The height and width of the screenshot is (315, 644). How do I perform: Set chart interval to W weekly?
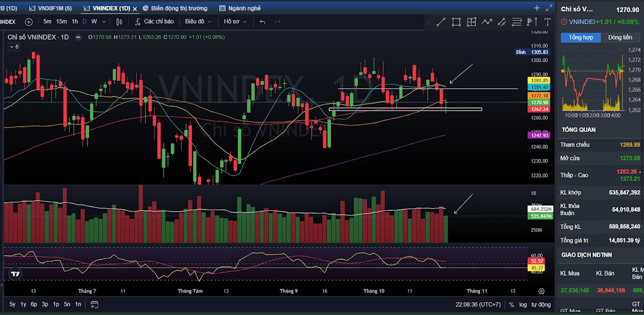coord(94,21)
